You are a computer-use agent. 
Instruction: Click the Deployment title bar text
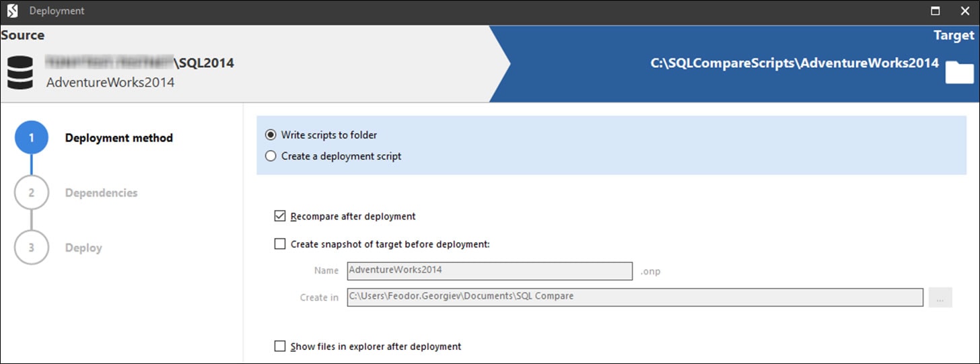coord(57,11)
